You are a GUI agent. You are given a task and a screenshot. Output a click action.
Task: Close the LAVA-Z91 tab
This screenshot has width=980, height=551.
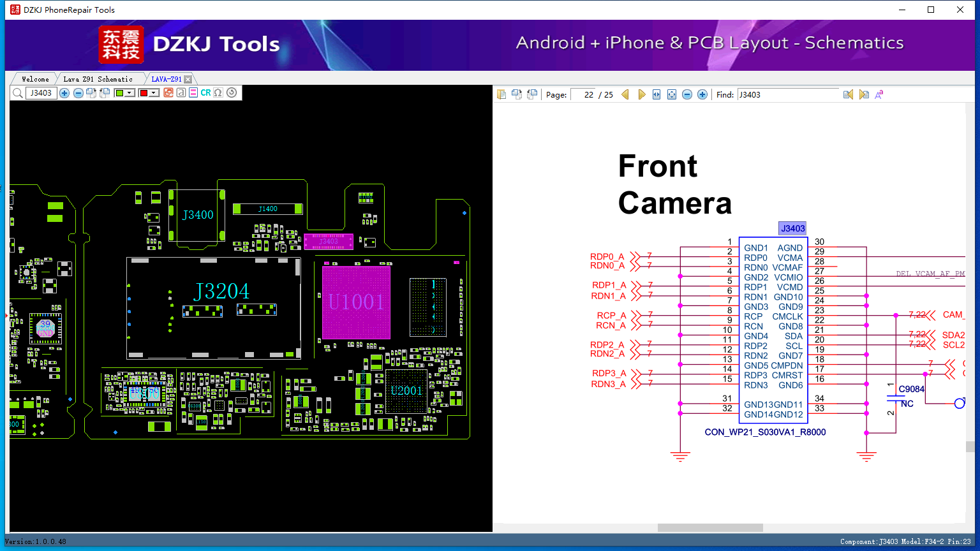click(188, 80)
